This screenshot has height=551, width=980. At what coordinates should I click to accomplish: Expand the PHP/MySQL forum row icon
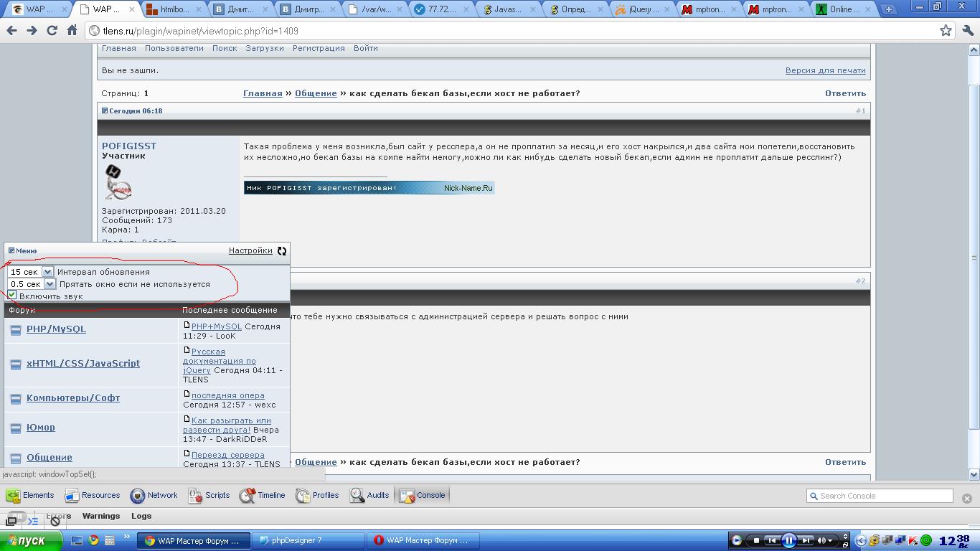[x=16, y=330]
